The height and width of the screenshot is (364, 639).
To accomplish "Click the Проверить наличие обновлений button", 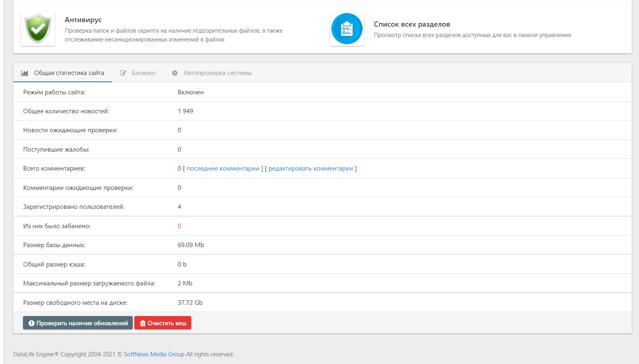I will (78, 323).
